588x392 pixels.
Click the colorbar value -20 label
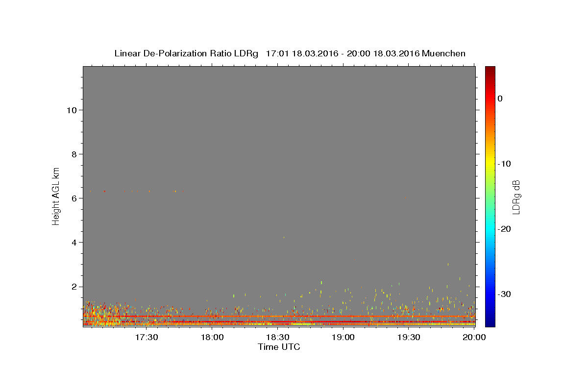click(x=503, y=229)
